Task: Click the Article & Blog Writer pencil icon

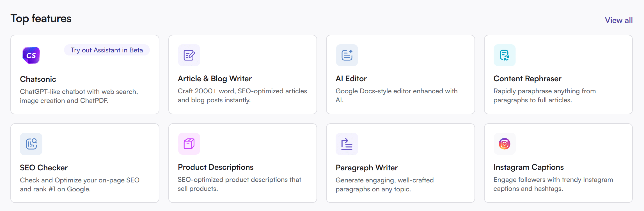Action: click(x=189, y=55)
